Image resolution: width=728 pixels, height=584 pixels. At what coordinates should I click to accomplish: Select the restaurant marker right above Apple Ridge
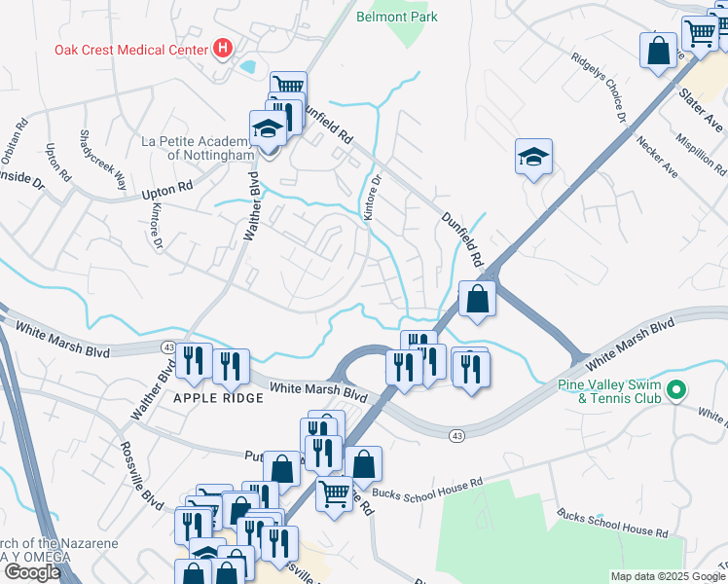pyautogui.click(x=232, y=368)
